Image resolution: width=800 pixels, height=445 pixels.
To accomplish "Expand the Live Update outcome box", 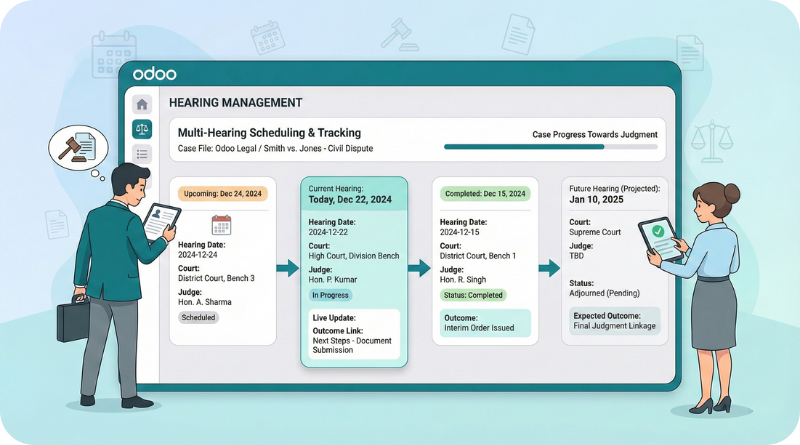I will [353, 336].
